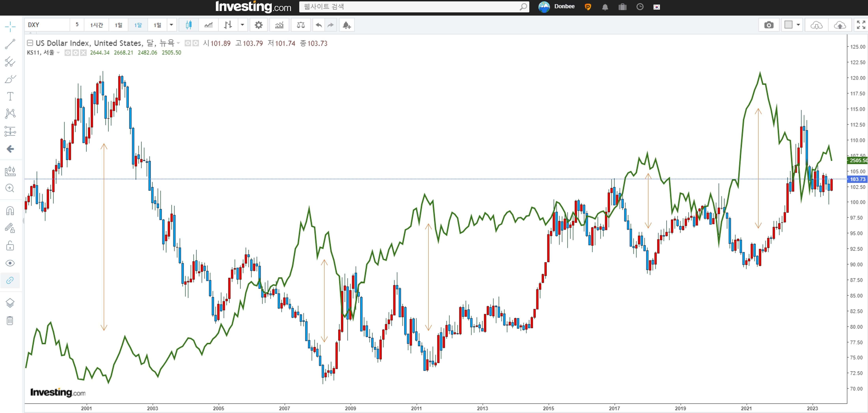Open the KS11 series options dropdown
The width and height of the screenshot is (868, 413).
point(58,53)
